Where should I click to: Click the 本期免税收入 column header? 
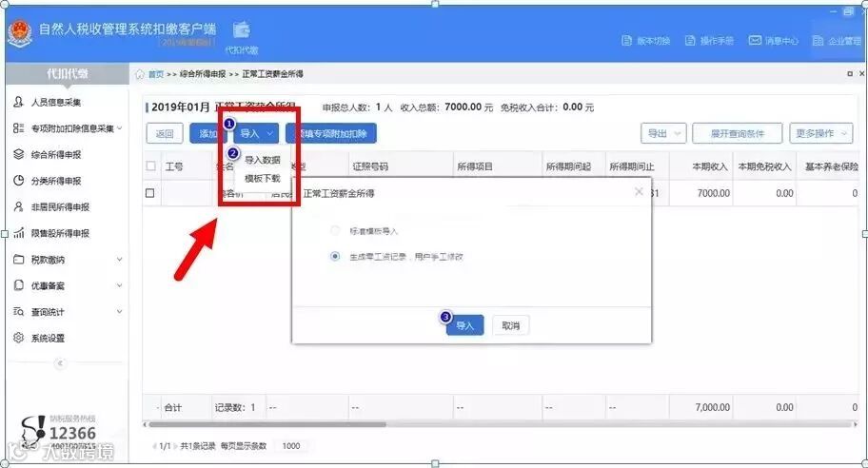point(764,166)
